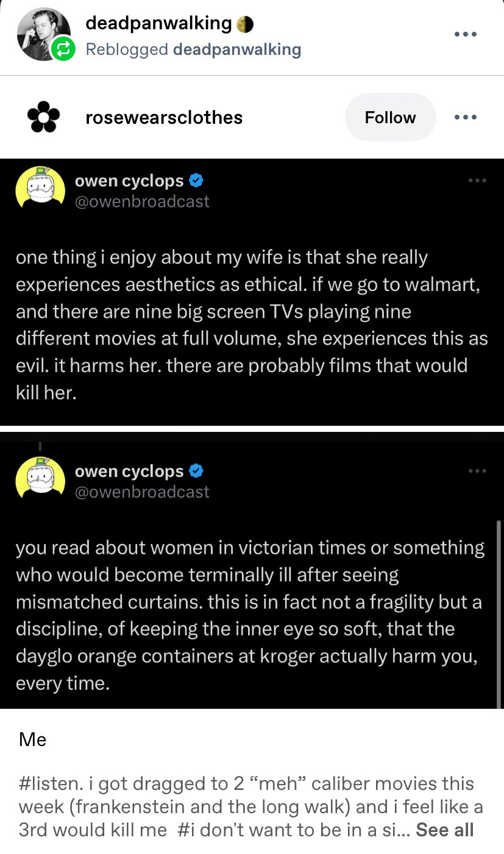Viewport: 504px width, 854px height.
Task: Open rosewearsclothes' blog
Action: pos(165,117)
